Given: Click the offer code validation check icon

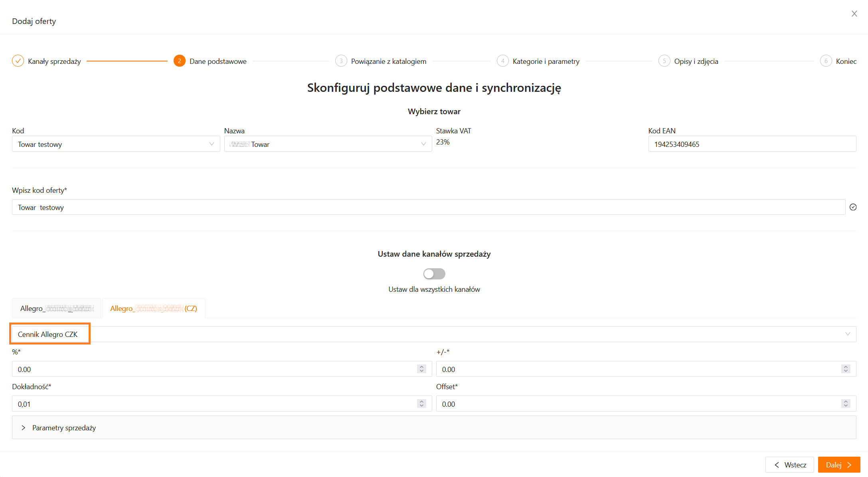Looking at the screenshot, I should pyautogui.click(x=853, y=207).
